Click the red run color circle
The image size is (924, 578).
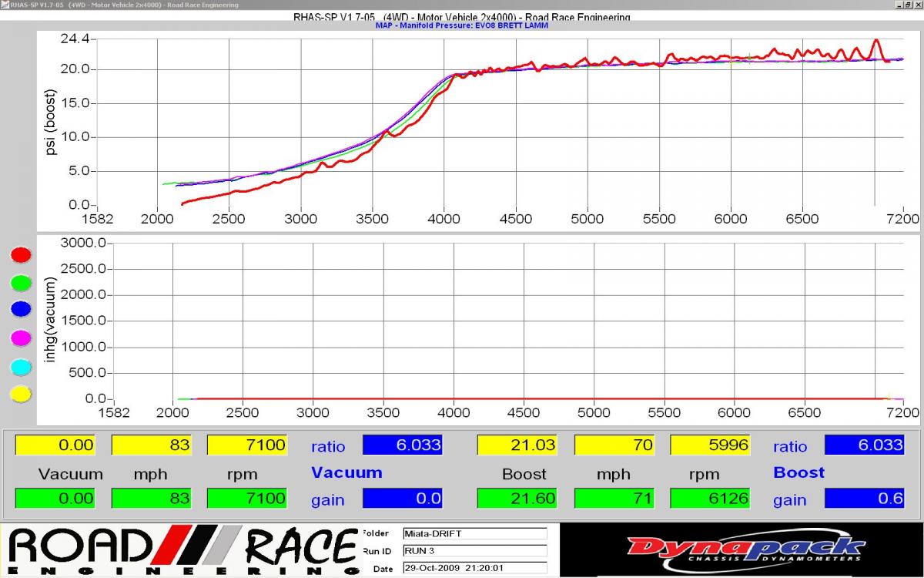tap(21, 255)
